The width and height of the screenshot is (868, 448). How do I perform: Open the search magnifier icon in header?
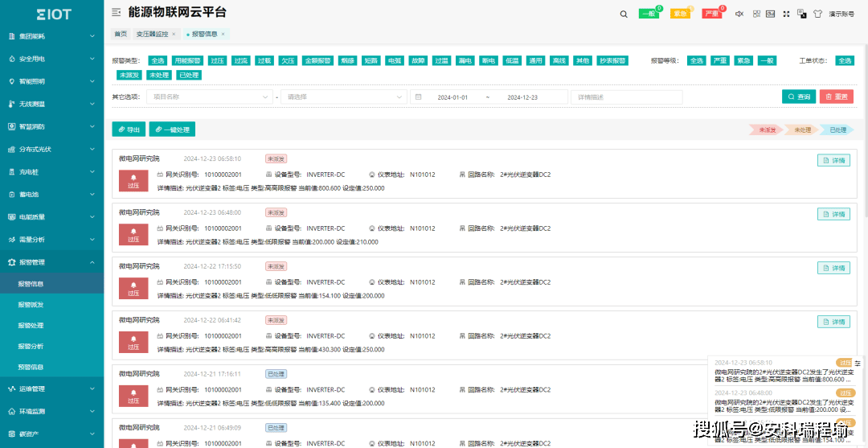[624, 14]
